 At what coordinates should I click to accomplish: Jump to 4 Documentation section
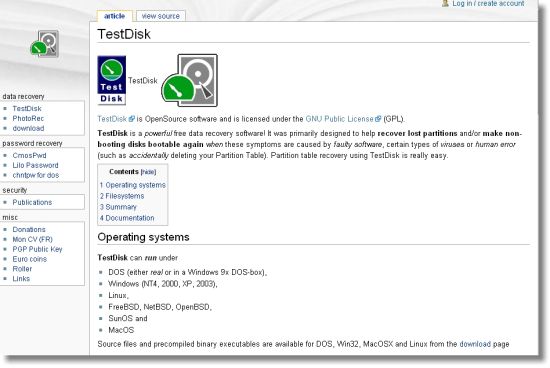coord(127,218)
